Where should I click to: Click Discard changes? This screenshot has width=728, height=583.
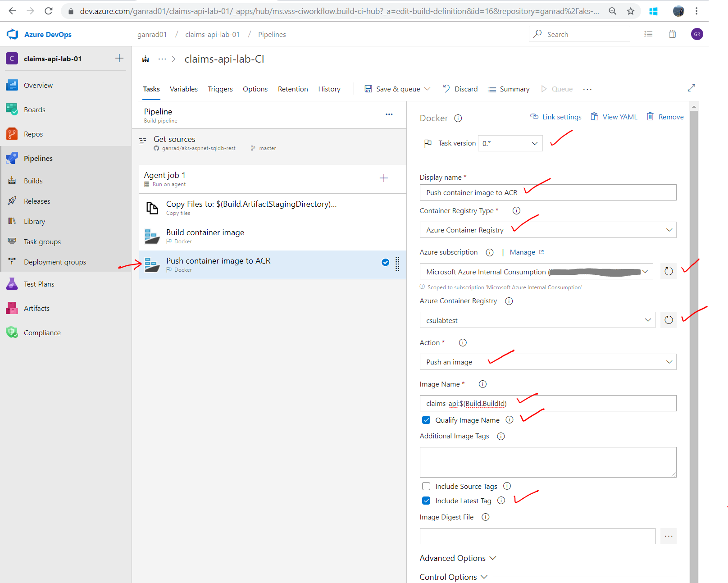(460, 89)
